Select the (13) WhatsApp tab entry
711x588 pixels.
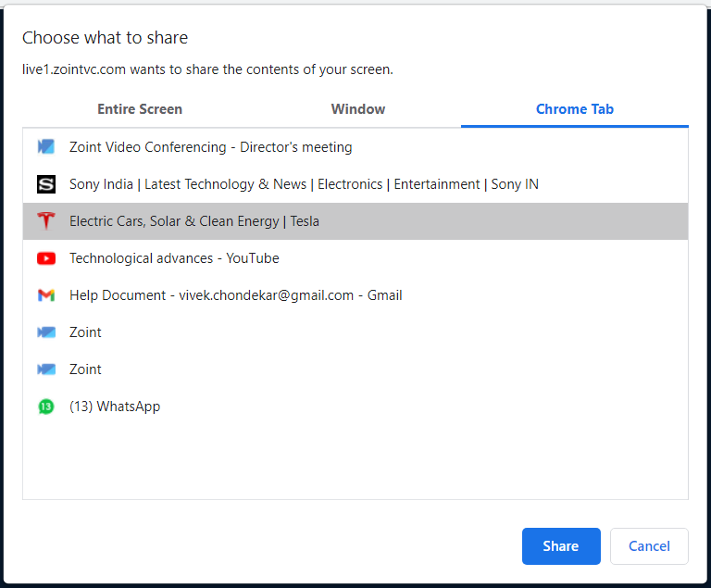tap(115, 407)
